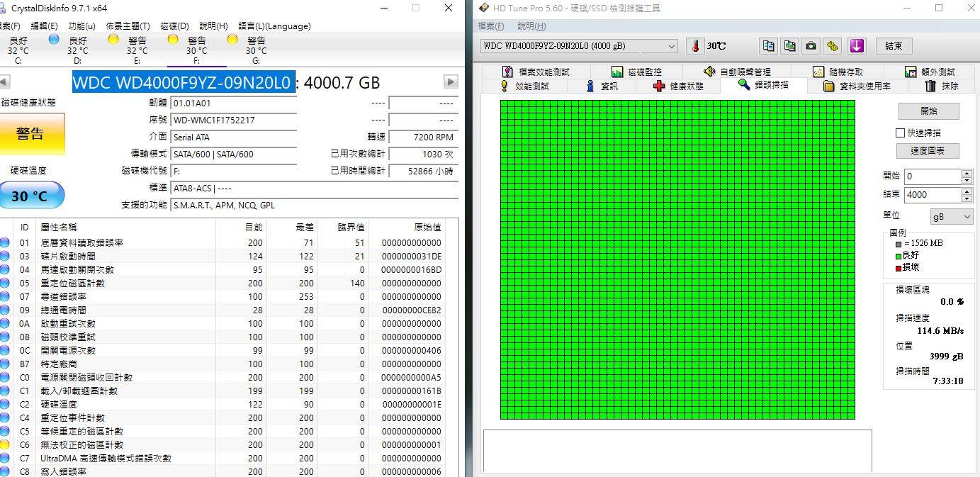The height and width of the screenshot is (477, 980).
Task: Click the status icon of row B7 特定廠商
Action: (x=5, y=364)
